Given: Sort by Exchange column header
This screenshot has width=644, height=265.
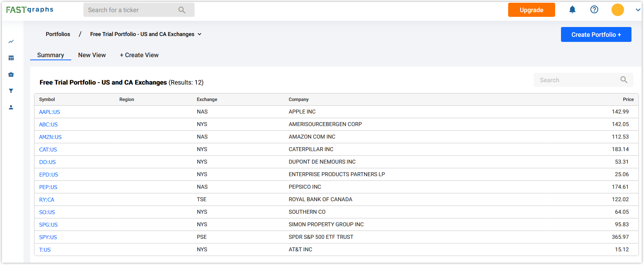Looking at the screenshot, I should (x=207, y=99).
